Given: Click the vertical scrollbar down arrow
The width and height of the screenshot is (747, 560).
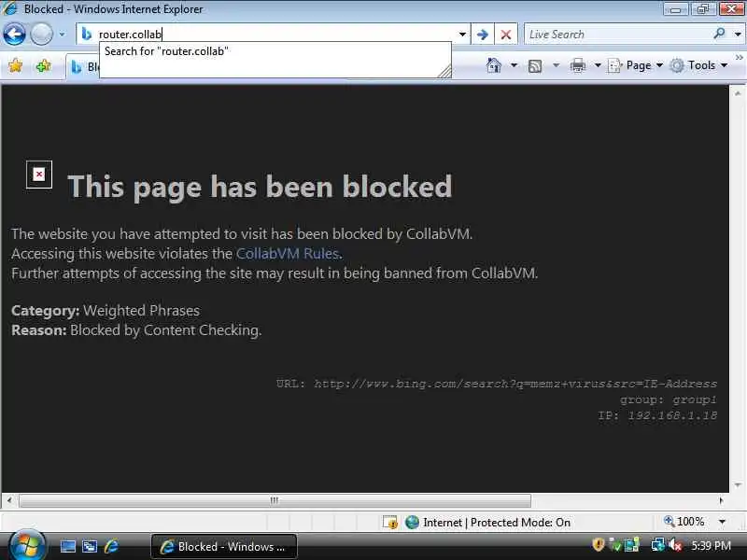Looking at the screenshot, I should (738, 484).
